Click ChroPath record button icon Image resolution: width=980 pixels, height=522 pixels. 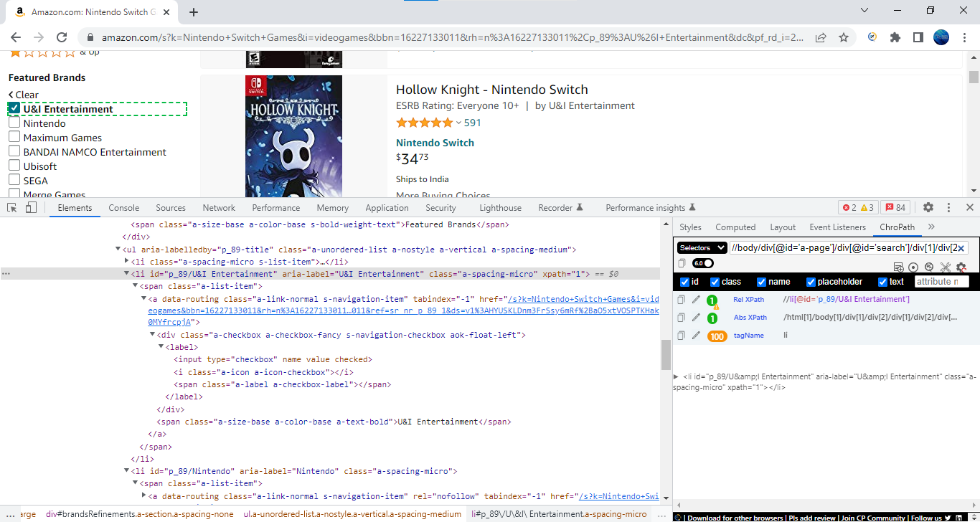point(913,267)
